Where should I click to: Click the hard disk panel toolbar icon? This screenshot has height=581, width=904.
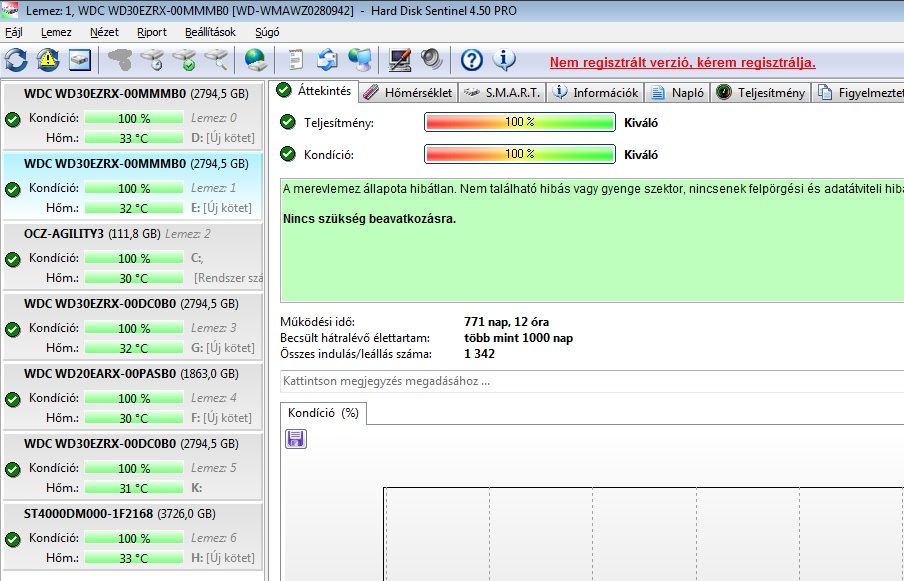point(80,59)
